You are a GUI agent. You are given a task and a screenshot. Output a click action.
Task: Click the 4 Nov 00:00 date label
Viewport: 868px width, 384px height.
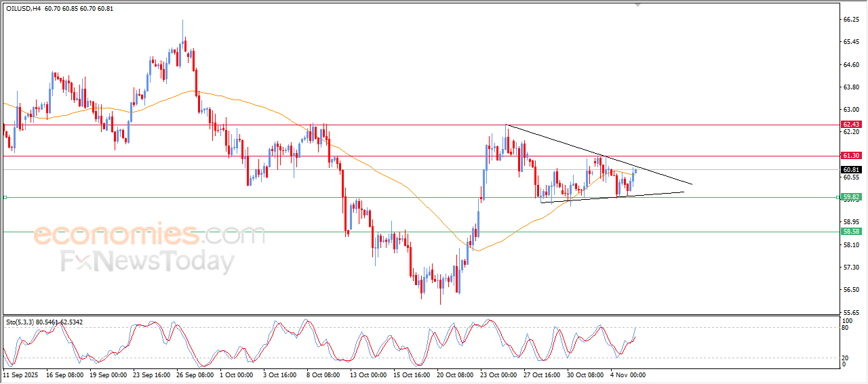(627, 374)
